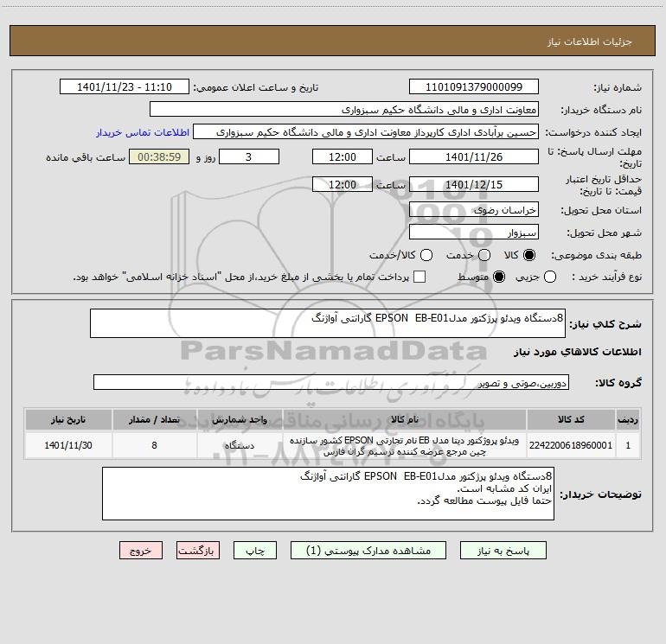The height and width of the screenshot is (644, 666).
Task: Select the کالا/خدمت radio button
Action: (x=426, y=255)
